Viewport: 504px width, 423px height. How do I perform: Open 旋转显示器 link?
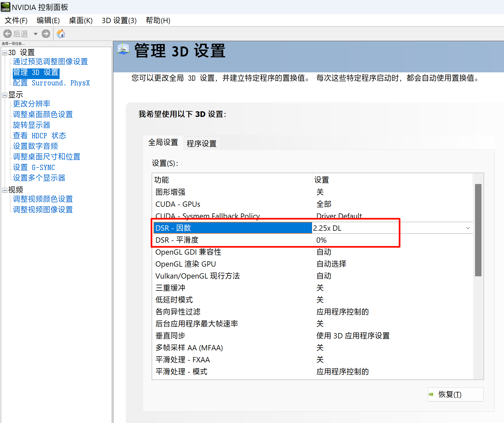pyautogui.click(x=32, y=125)
